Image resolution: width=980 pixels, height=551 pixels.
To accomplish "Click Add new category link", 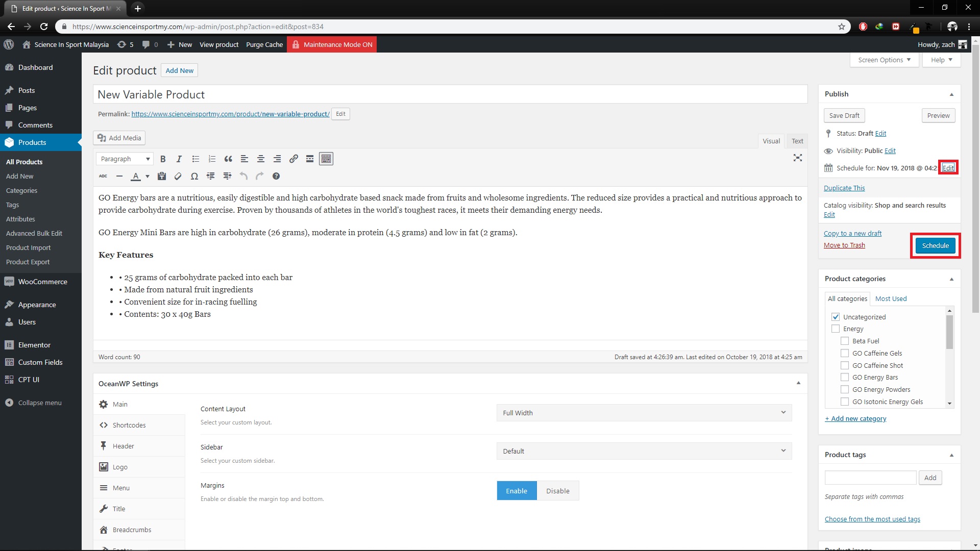I will (855, 419).
